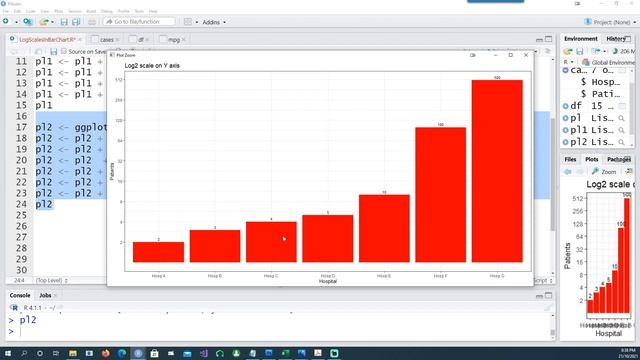
Task: Open the R language scope dropdown in Environment
Action: coord(568,62)
